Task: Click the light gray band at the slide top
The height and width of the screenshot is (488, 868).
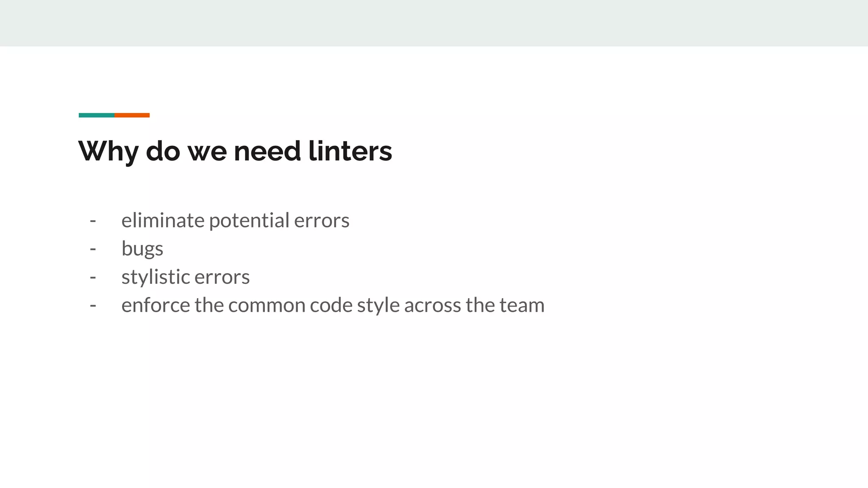Action: click(x=434, y=23)
